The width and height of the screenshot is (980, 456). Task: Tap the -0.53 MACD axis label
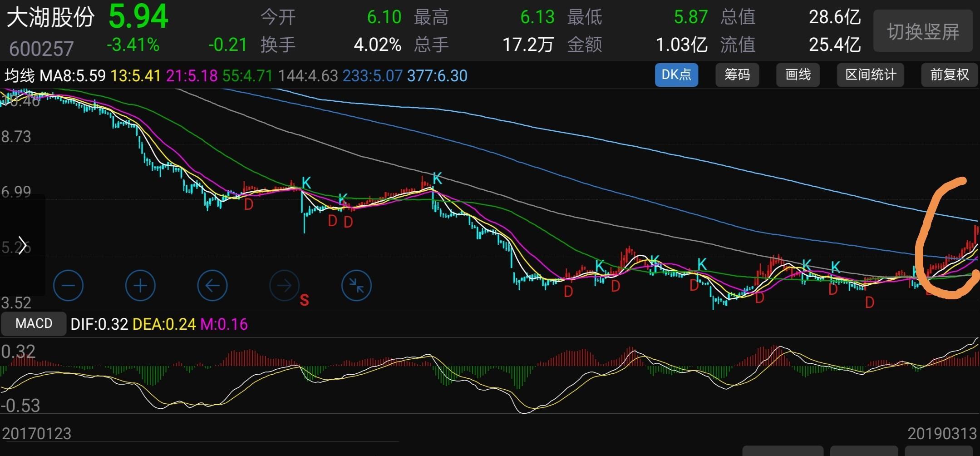[x=20, y=405]
